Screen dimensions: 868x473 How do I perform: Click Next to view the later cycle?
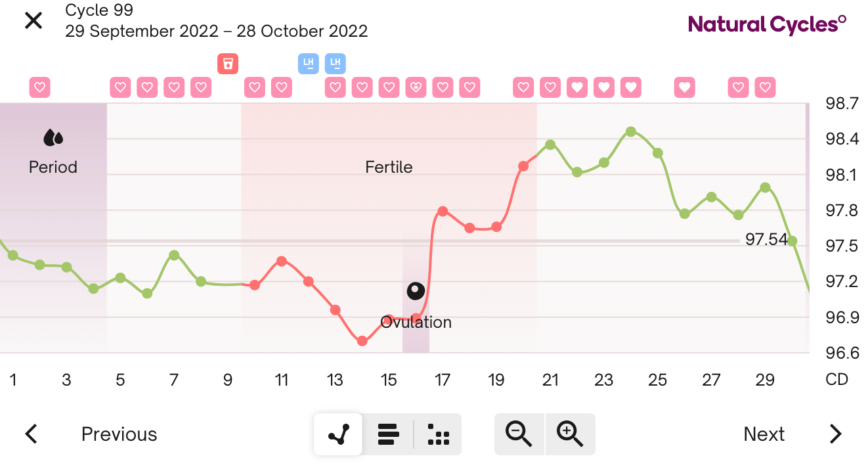click(x=764, y=434)
